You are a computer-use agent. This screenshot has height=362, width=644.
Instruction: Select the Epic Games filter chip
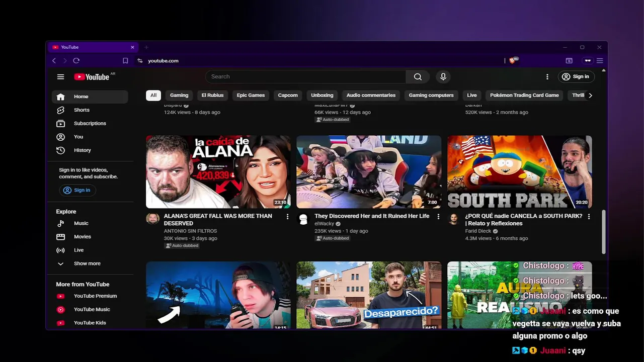pos(251,95)
